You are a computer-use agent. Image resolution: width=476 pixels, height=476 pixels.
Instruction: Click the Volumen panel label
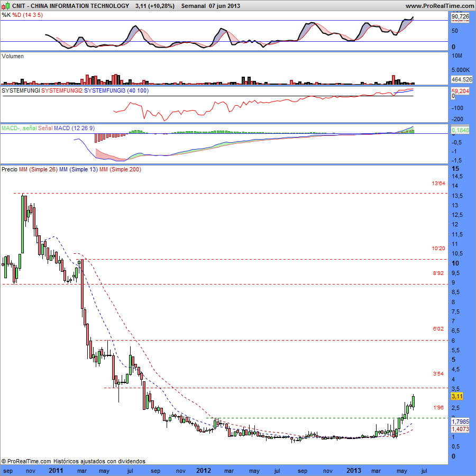pyautogui.click(x=13, y=56)
